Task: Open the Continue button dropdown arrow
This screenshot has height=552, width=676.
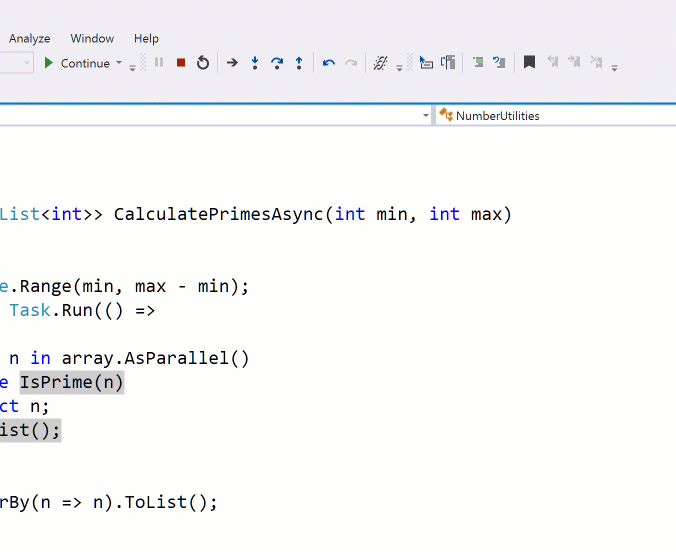Action: [119, 63]
